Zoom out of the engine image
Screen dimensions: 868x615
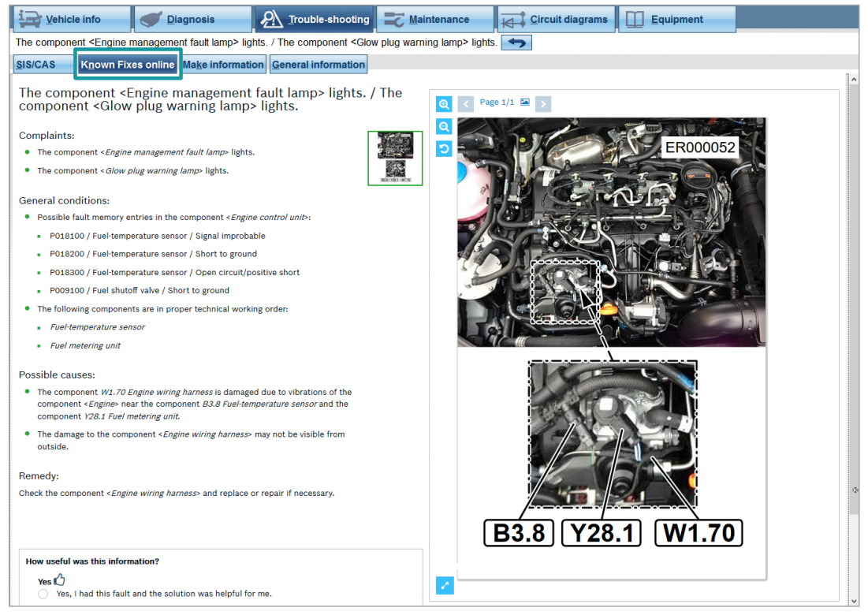click(x=444, y=126)
